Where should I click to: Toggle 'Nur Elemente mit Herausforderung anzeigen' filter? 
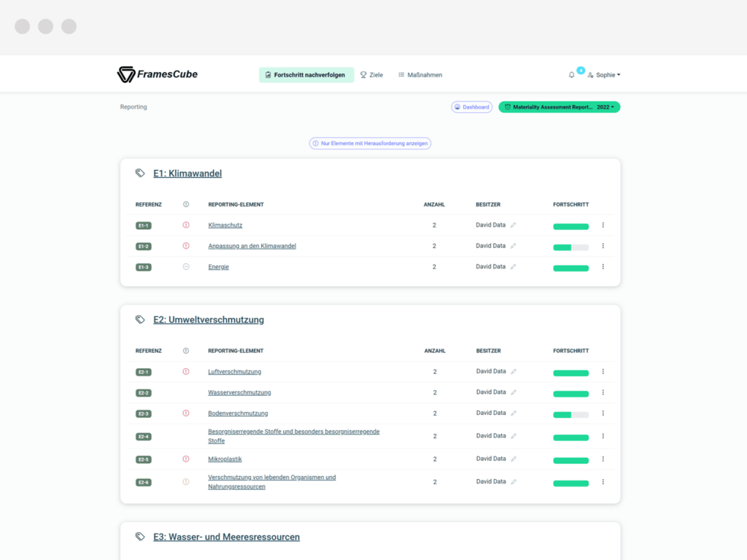pos(370,144)
